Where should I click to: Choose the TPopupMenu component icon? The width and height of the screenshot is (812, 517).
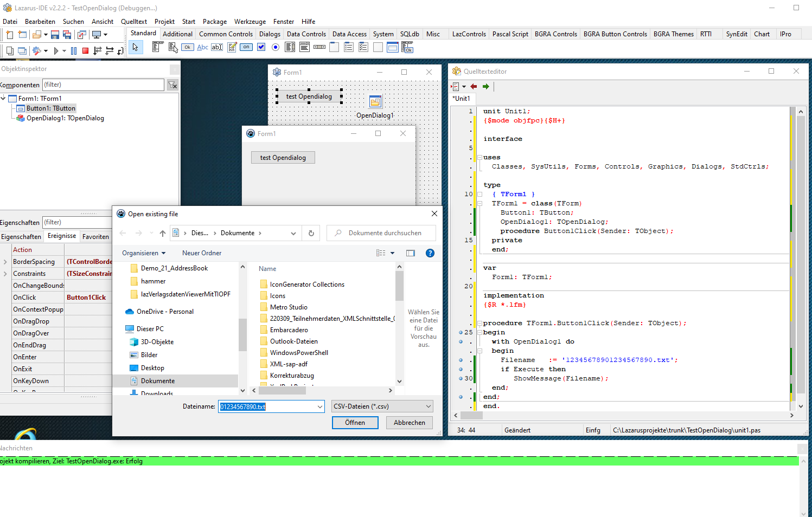click(x=173, y=47)
